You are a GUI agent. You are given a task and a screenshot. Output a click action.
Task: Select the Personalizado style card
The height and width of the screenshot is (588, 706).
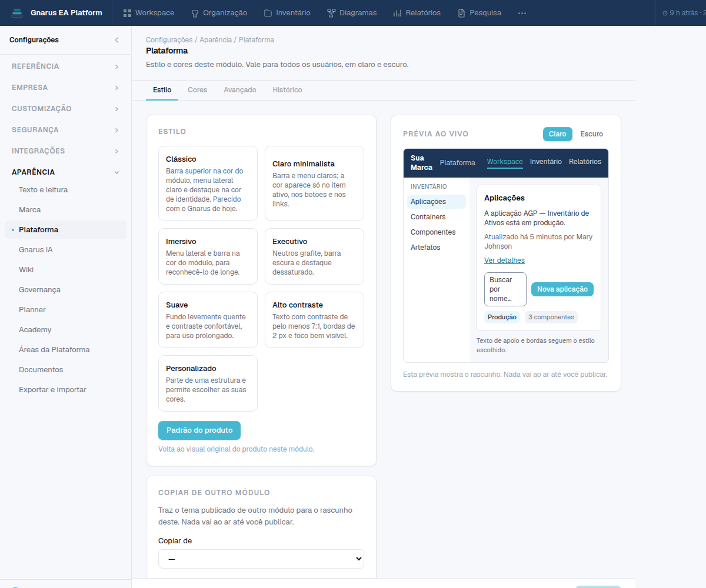(208, 383)
